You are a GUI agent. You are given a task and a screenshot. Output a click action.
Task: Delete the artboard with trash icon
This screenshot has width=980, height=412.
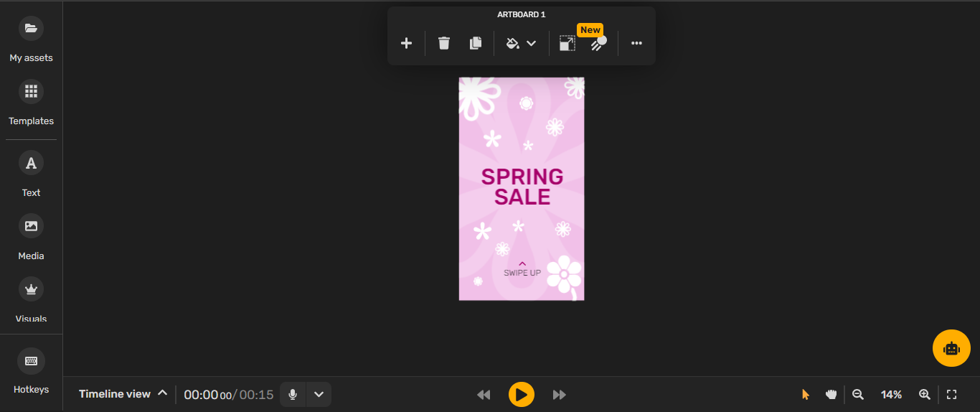[444, 43]
